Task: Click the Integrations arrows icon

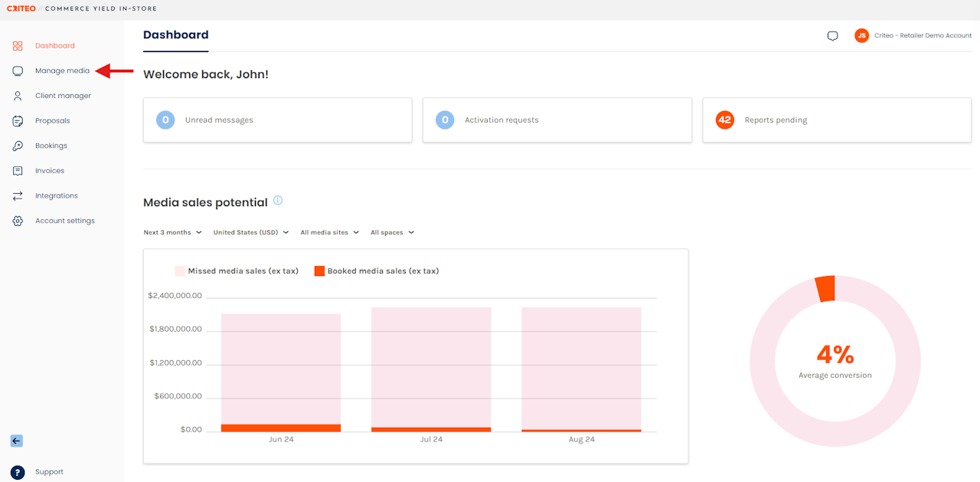Action: coord(18,196)
